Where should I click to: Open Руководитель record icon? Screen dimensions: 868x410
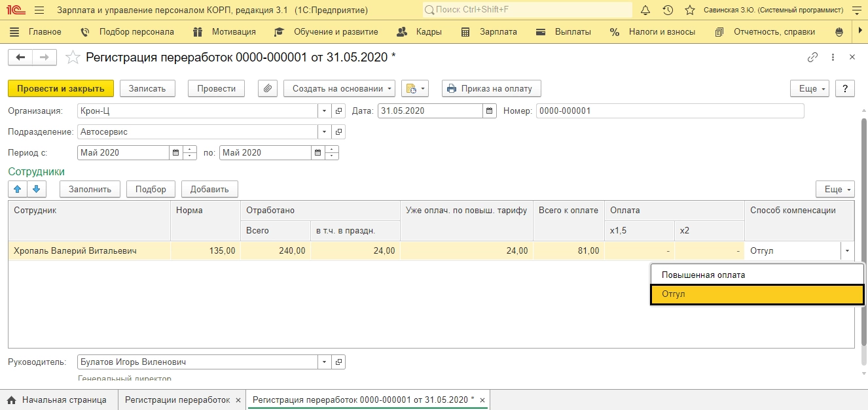[x=338, y=362]
